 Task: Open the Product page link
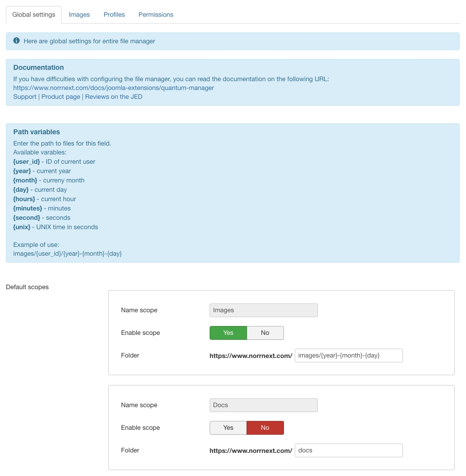click(x=61, y=97)
